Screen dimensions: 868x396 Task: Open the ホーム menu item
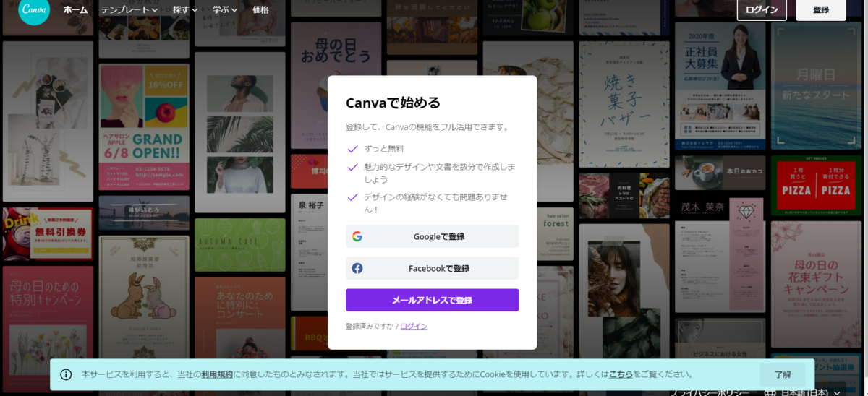75,10
